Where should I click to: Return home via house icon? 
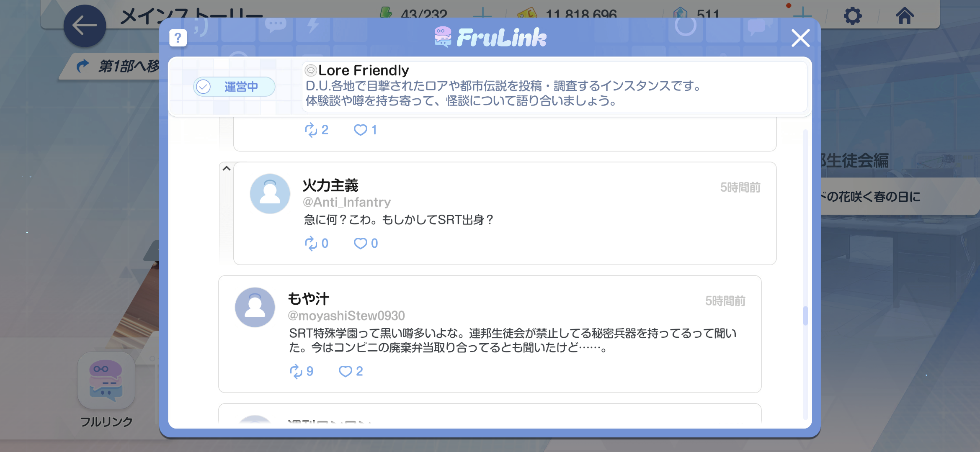tap(905, 16)
